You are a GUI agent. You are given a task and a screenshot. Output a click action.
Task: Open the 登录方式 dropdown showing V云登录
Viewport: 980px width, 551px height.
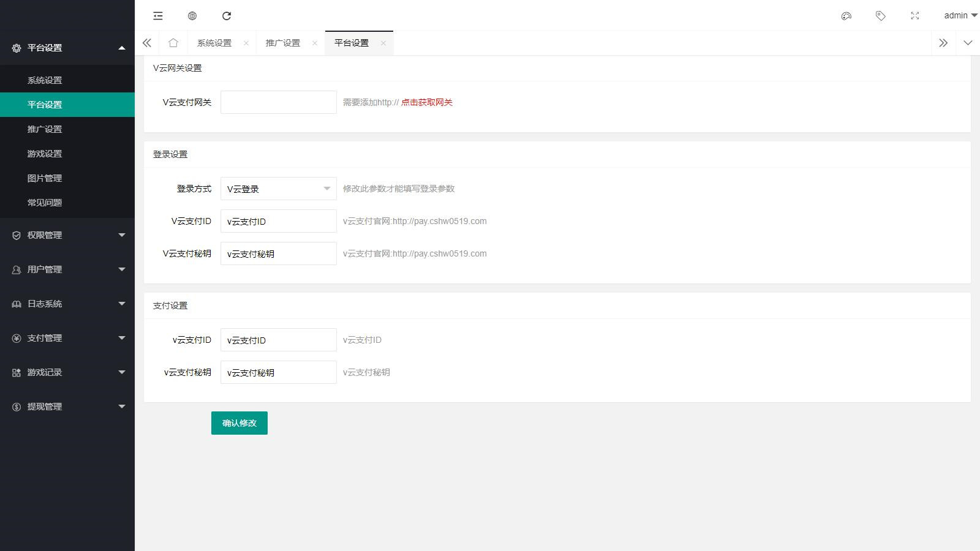(x=279, y=189)
